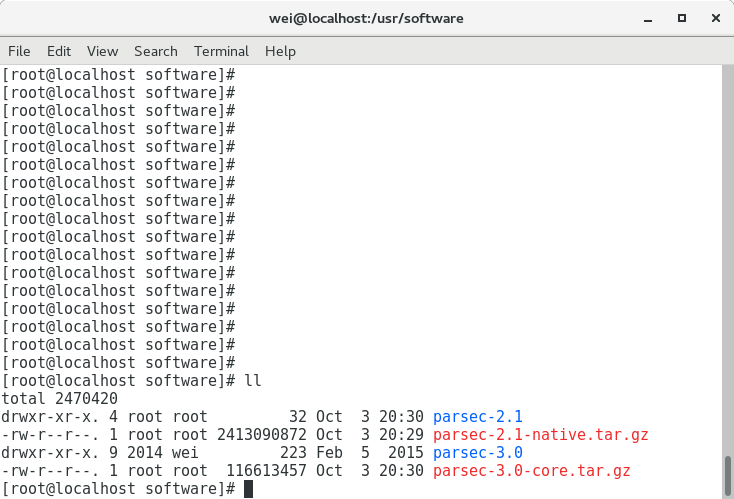Click the owner 'wei' in parsec-3.0 row
Screen dimensions: 734x499
[185, 452]
